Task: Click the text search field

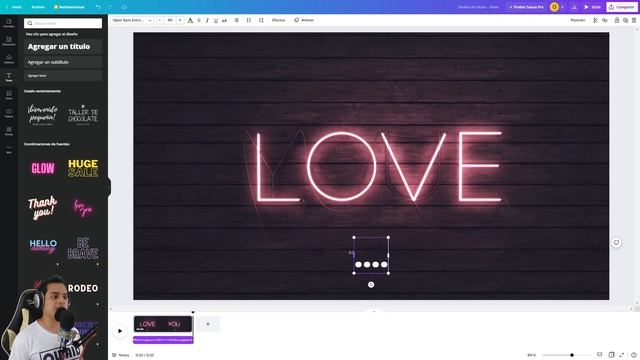Action: [x=63, y=23]
